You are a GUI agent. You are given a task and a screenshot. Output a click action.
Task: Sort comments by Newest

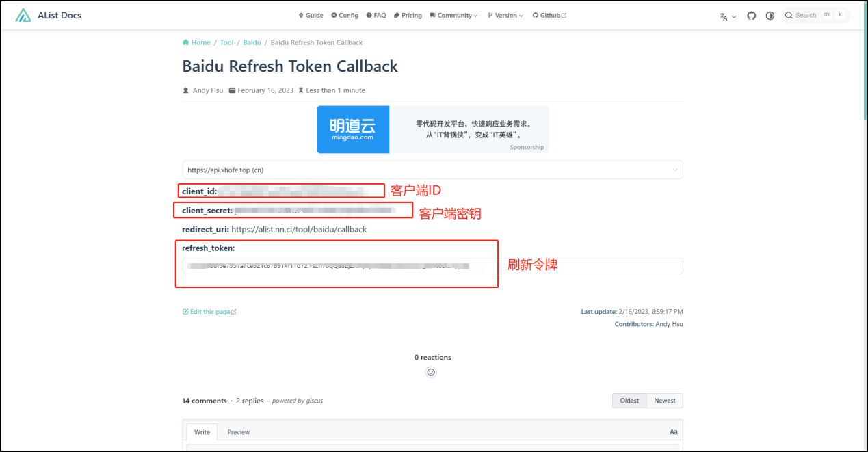[x=664, y=401]
